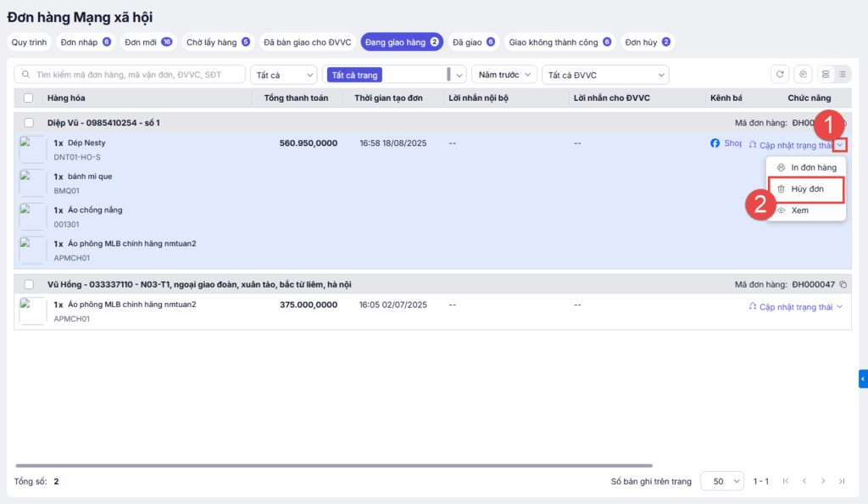Click the timestamp 16:05 02/07/2025
Viewport: 868px width, 504px height.
pos(393,305)
